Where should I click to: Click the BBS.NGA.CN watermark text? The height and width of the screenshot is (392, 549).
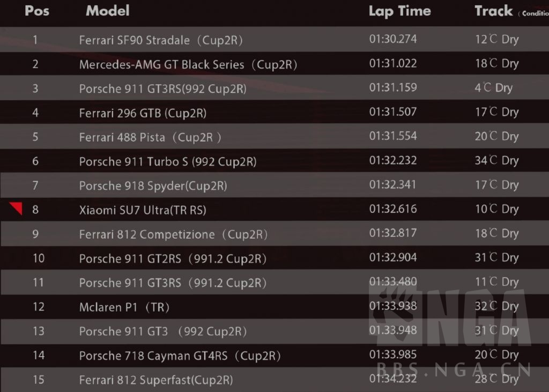(x=454, y=369)
